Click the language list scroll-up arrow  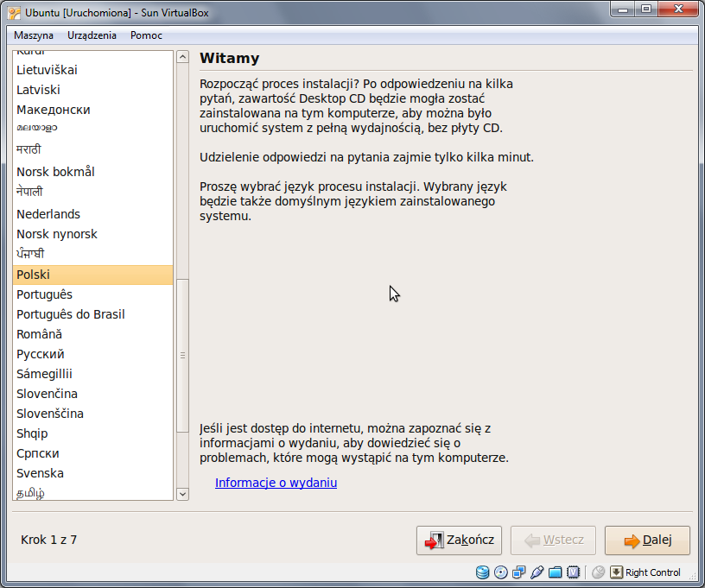[182, 57]
